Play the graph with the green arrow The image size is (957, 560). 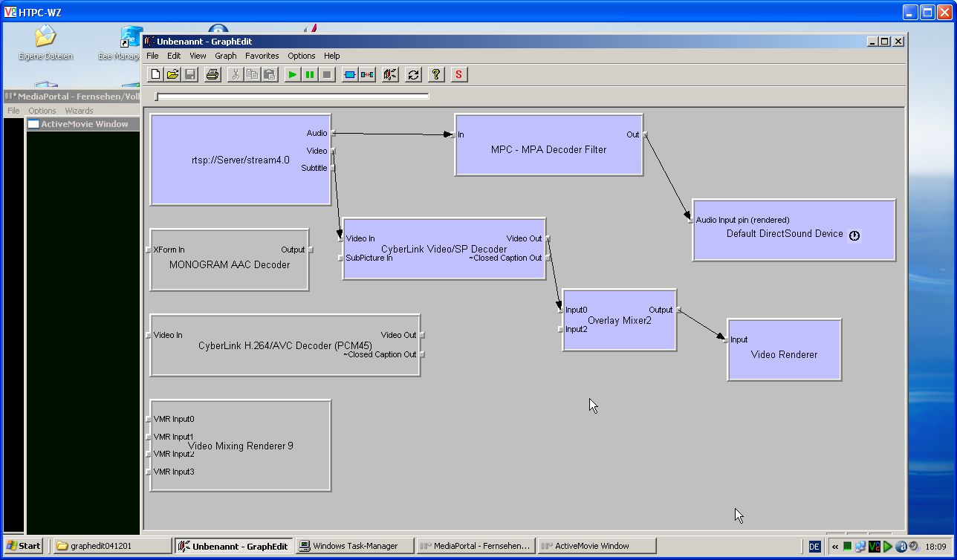click(x=292, y=74)
